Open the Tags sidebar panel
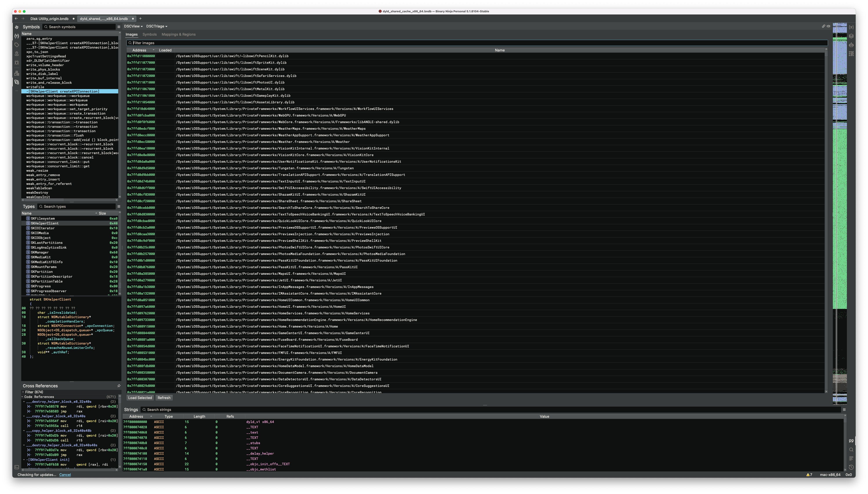This screenshot has width=868, height=494. pyautogui.click(x=17, y=45)
